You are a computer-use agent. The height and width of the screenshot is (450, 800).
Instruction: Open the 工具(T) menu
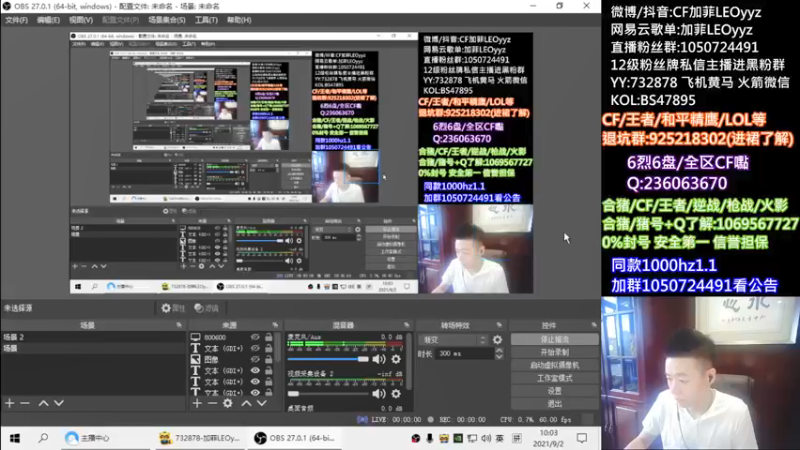click(206, 20)
